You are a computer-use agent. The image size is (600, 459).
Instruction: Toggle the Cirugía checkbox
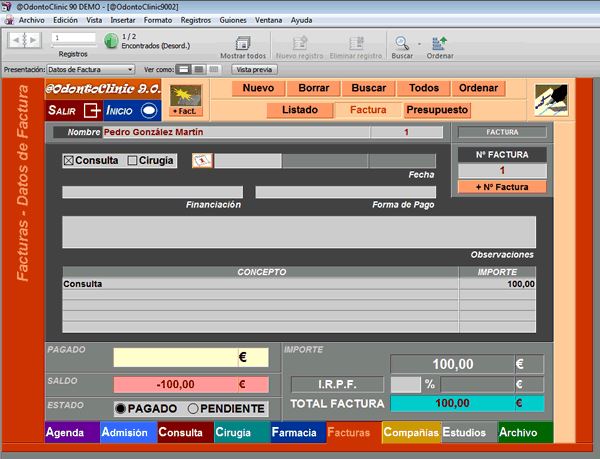tap(132, 161)
